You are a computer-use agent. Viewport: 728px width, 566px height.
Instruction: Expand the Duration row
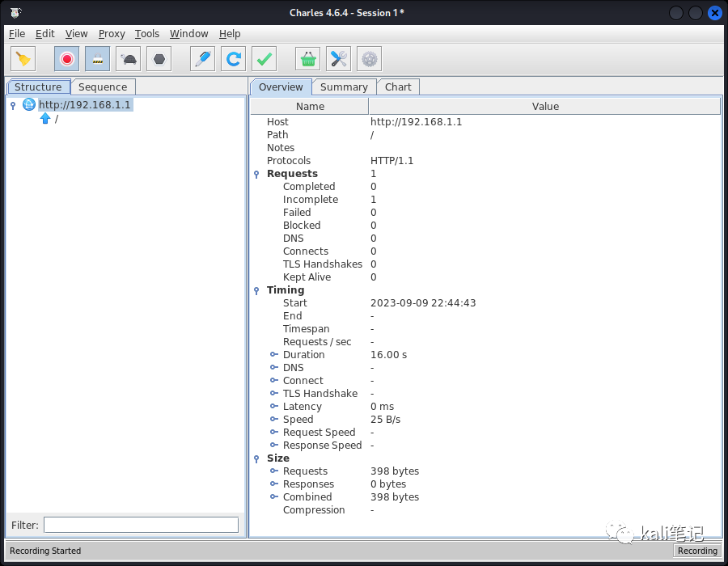(x=274, y=354)
